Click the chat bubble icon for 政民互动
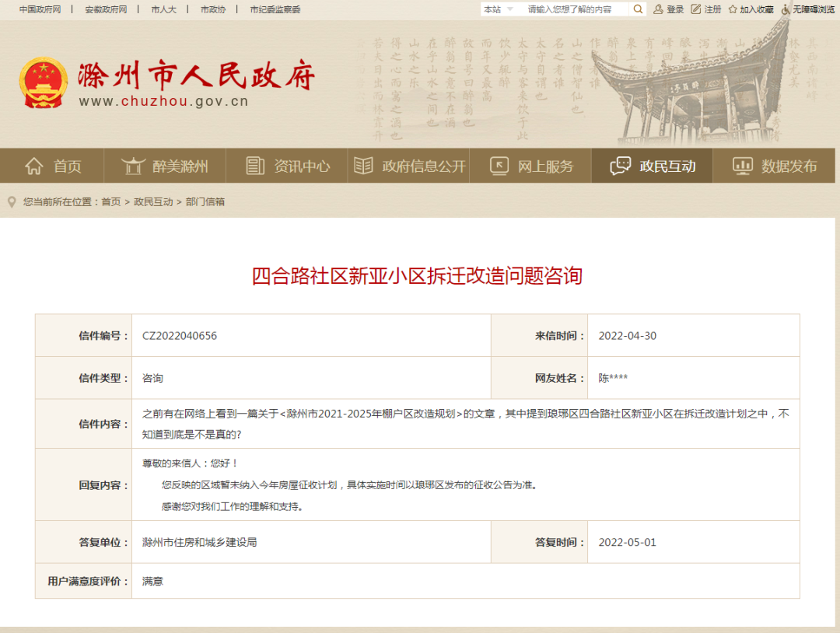The image size is (840, 633). [618, 165]
